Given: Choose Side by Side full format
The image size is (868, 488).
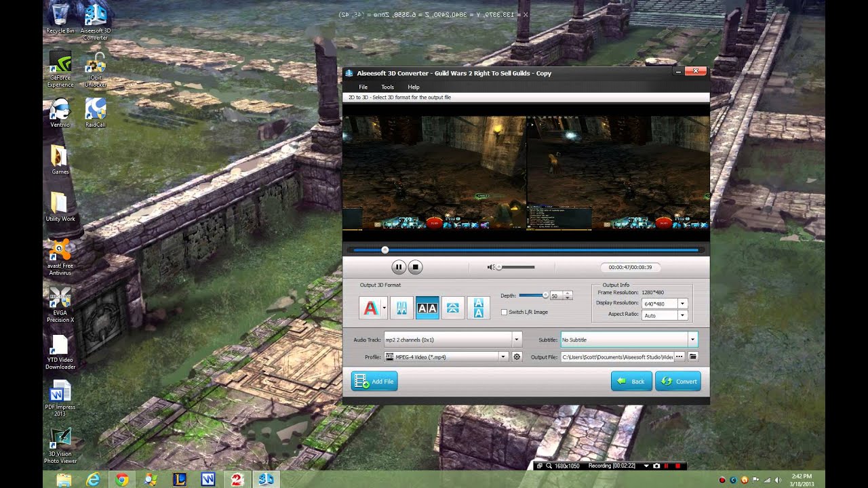Looking at the screenshot, I should pyautogui.click(x=427, y=308).
